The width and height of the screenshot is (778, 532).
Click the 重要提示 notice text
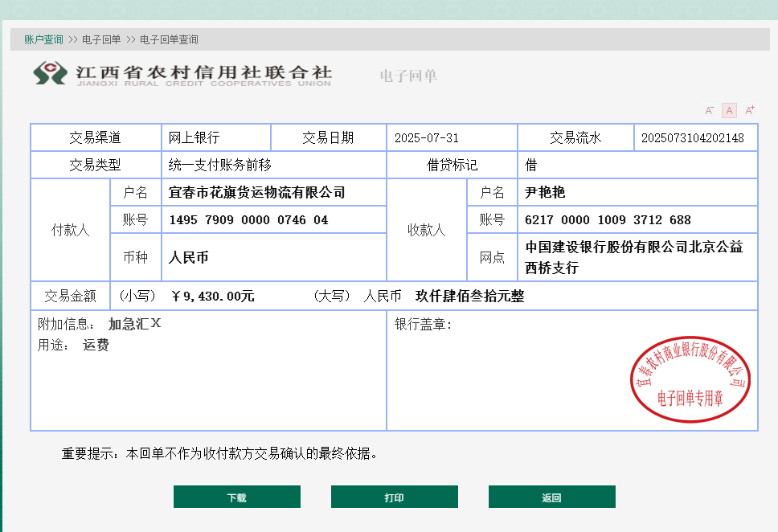[219, 453]
